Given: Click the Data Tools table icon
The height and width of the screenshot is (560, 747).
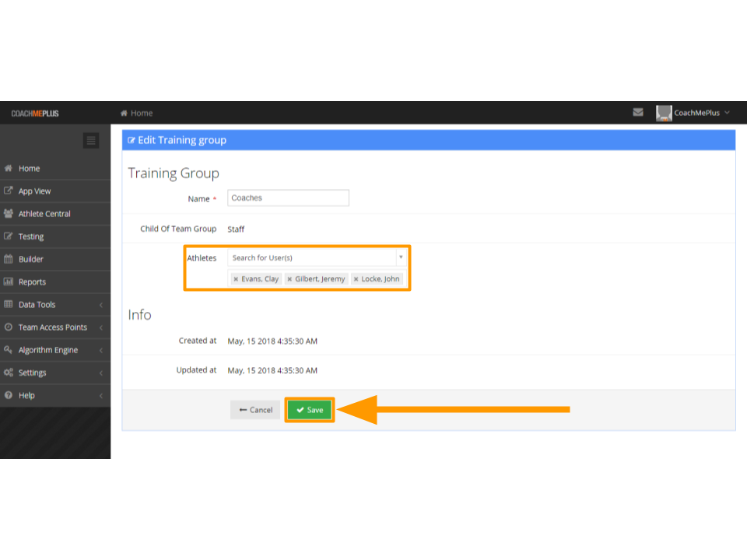Looking at the screenshot, I should pyautogui.click(x=8, y=304).
